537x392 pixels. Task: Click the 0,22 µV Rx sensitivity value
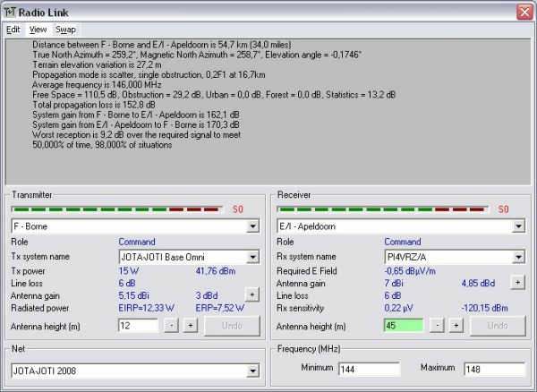pos(398,308)
